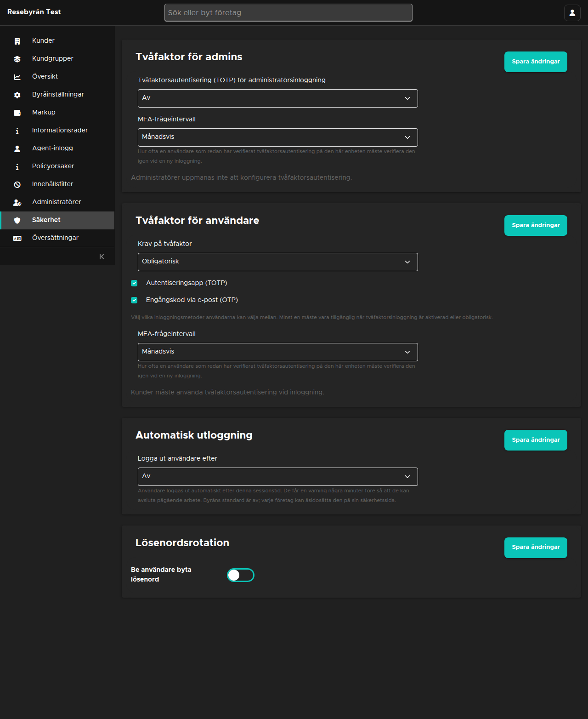Click the Innehållsfilter block icon
Image resolution: width=588 pixels, height=719 pixels.
(x=17, y=184)
